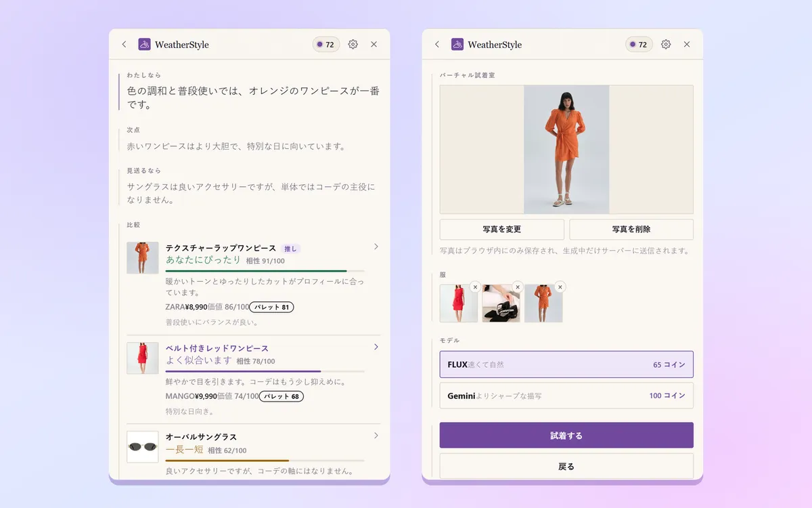Screen dimensions: 812x508
Task: Click the わたしなら recommendation paragraph
Action: [x=253, y=98]
